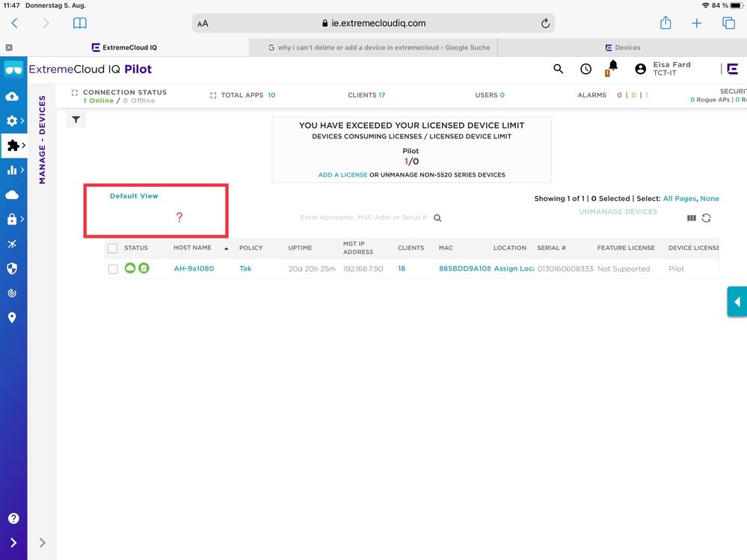The image size is (747, 560).
Task: Open the Onboard cloud-upload sidebar icon
Action: pos(13,96)
